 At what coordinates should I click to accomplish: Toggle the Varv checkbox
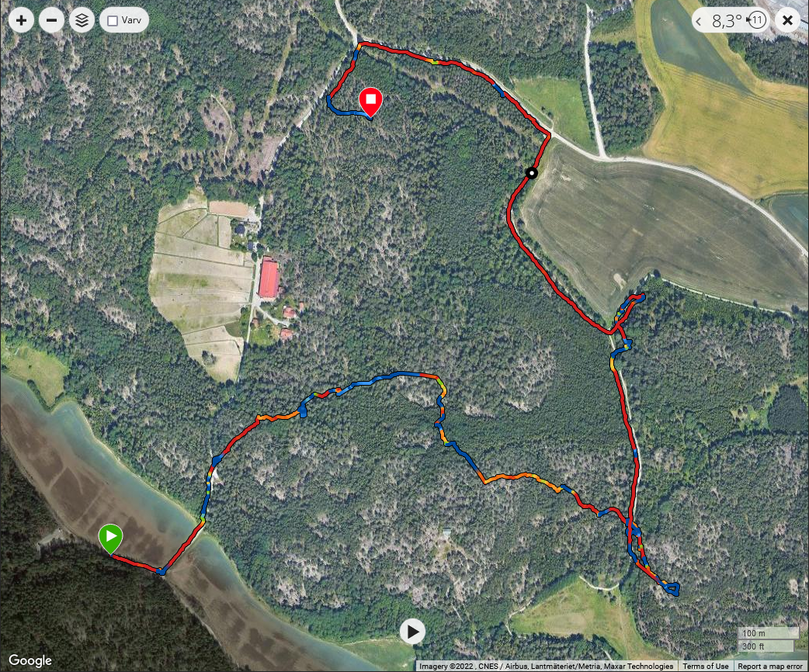pyautogui.click(x=113, y=21)
